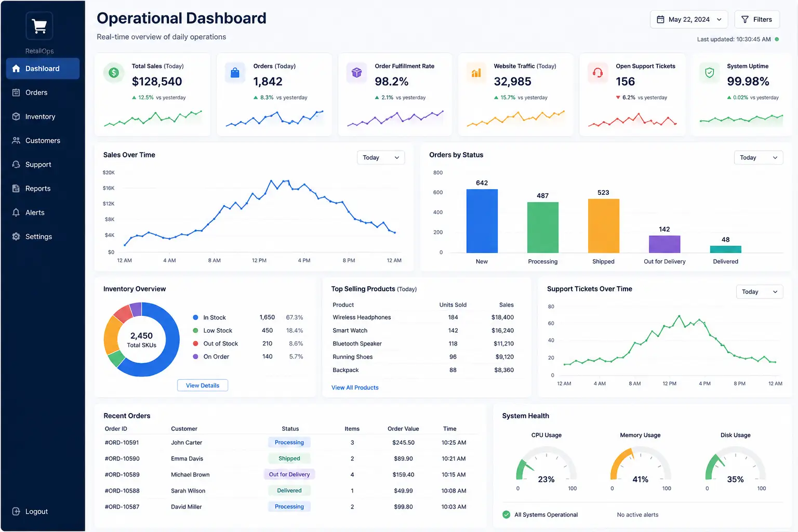Click the Processing status badge for ORD-10591

coord(289,443)
